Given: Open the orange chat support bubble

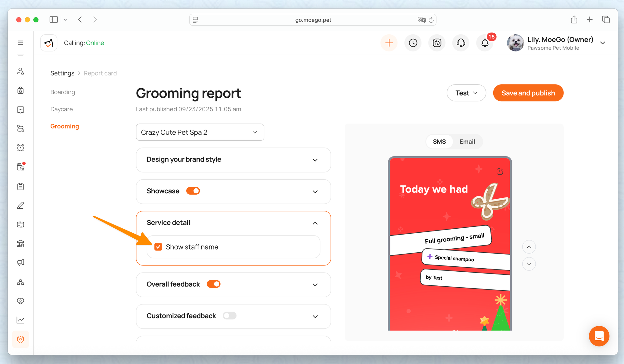Looking at the screenshot, I should click(599, 336).
